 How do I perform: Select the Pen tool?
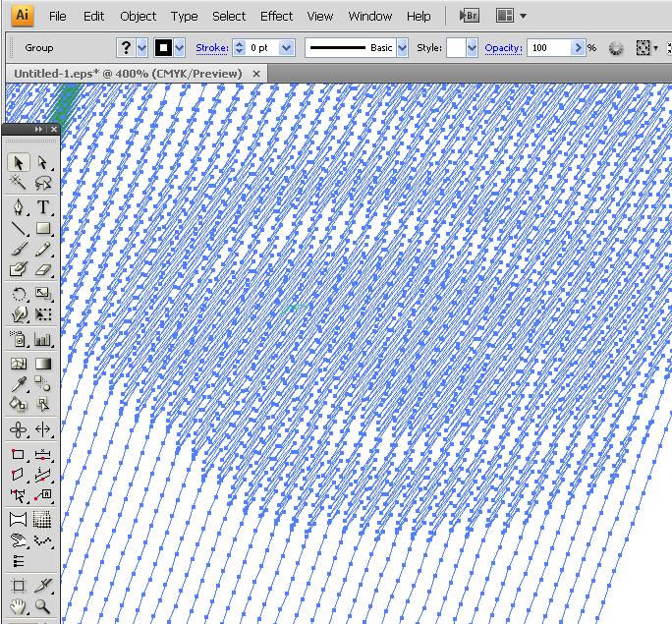(19, 207)
